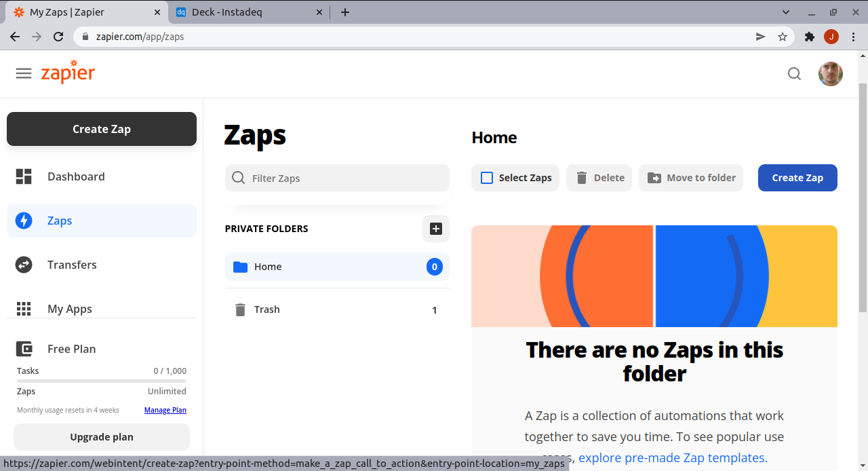Close the My Zaps tab
Screen dimensions: 868x471
157,12
